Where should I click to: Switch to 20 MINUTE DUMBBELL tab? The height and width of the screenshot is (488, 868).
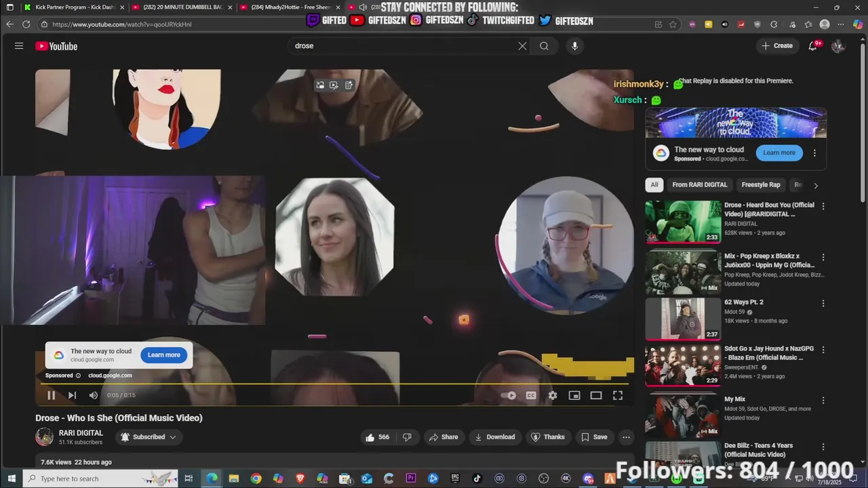click(x=182, y=7)
